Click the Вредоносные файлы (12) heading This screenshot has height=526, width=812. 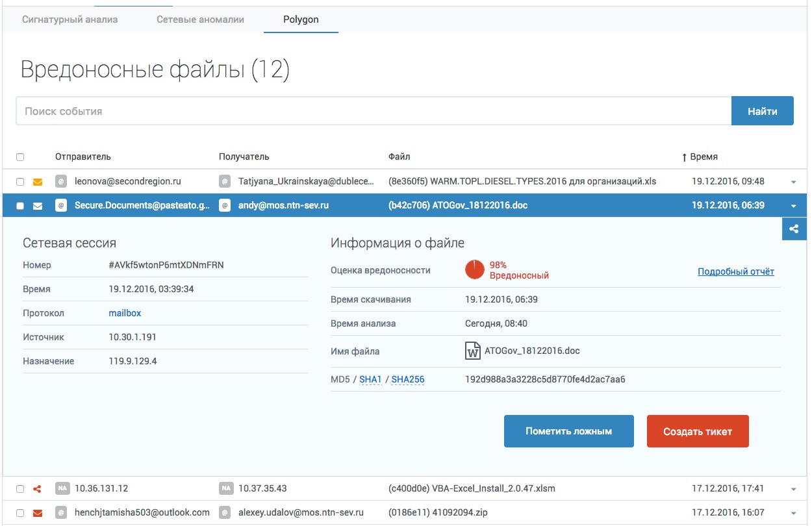[155, 69]
